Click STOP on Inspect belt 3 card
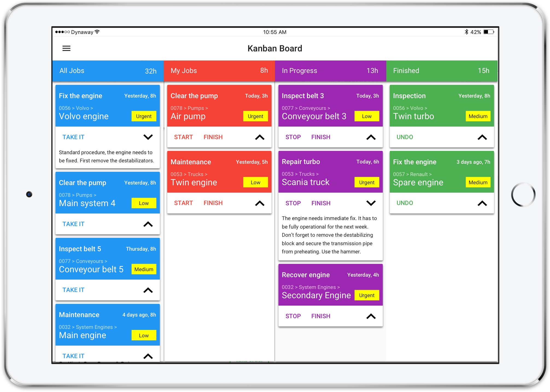 pyautogui.click(x=292, y=137)
